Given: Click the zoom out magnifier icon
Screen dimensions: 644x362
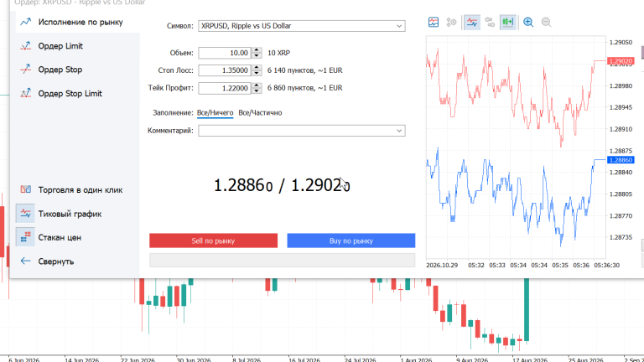Looking at the screenshot, I should 546,22.
